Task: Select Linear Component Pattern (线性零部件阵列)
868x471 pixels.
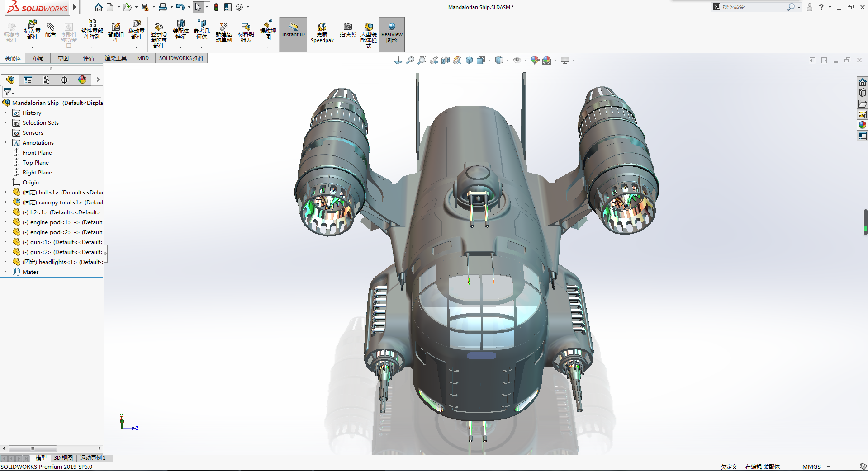Action: tap(92, 30)
